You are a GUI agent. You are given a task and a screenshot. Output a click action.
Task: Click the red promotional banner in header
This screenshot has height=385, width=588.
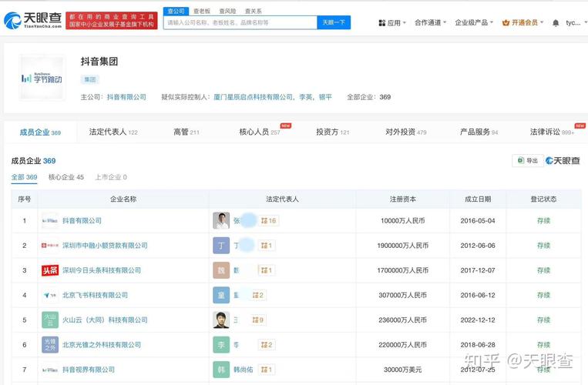tap(112, 20)
